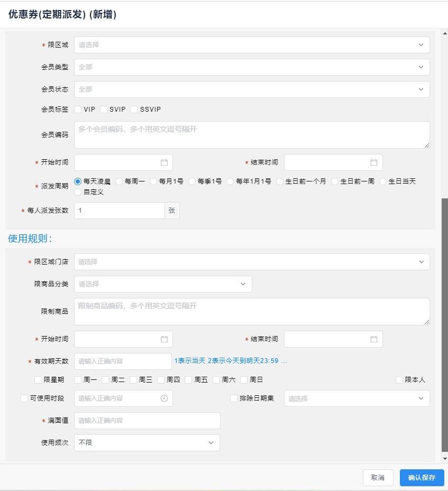Open calendar icon in 使用规则 结束时间
The image size is (448, 491).
[x=374, y=339]
